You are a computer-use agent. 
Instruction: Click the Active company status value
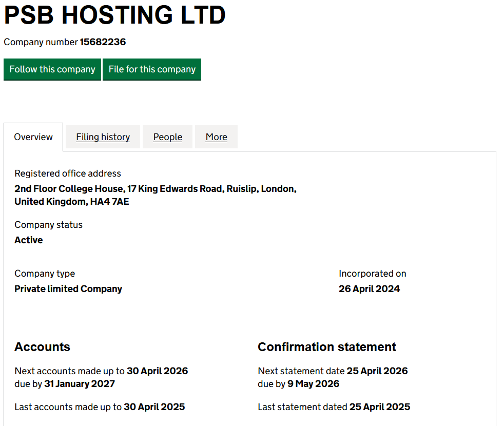tap(29, 240)
